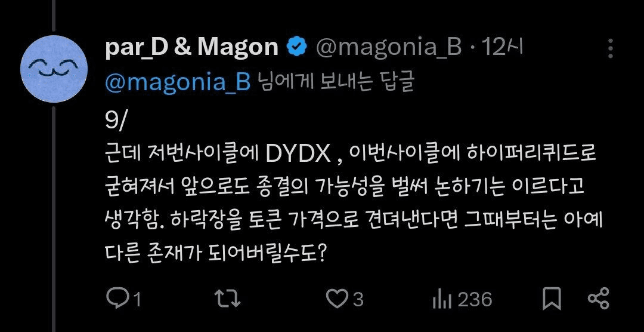
Task: Click the blue @magonia_B reply-to mention
Action: point(178,82)
